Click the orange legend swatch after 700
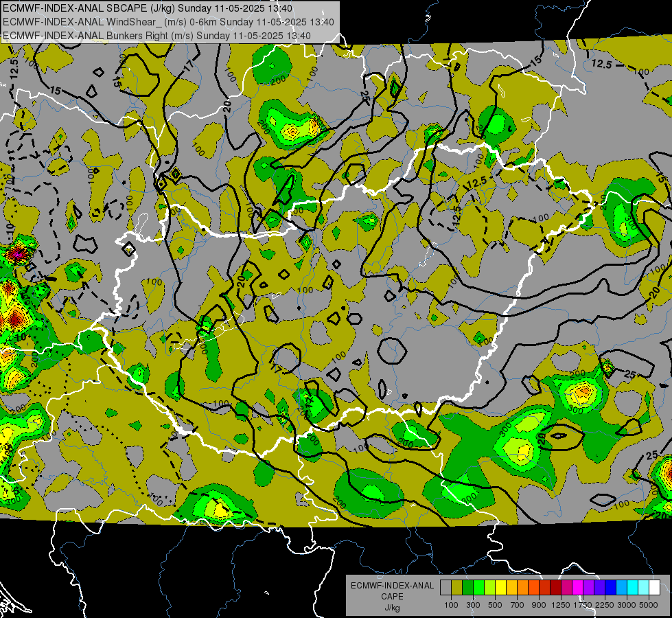The height and width of the screenshot is (618, 672). pos(523,588)
